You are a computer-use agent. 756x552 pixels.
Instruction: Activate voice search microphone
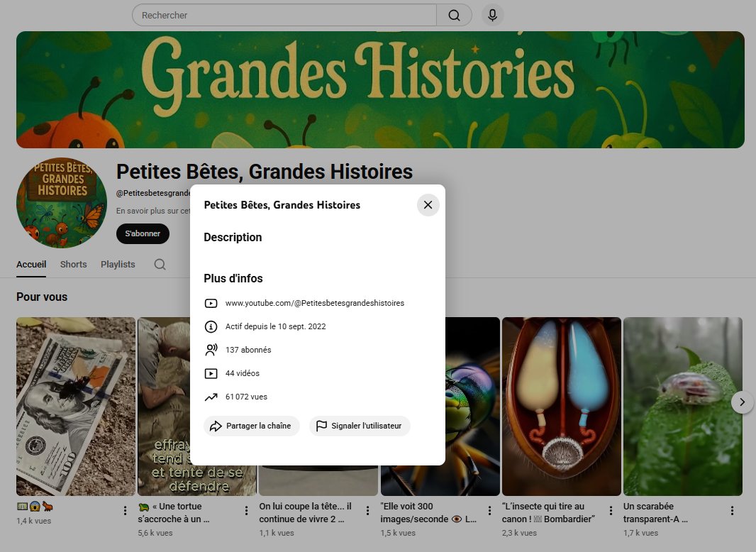click(492, 15)
